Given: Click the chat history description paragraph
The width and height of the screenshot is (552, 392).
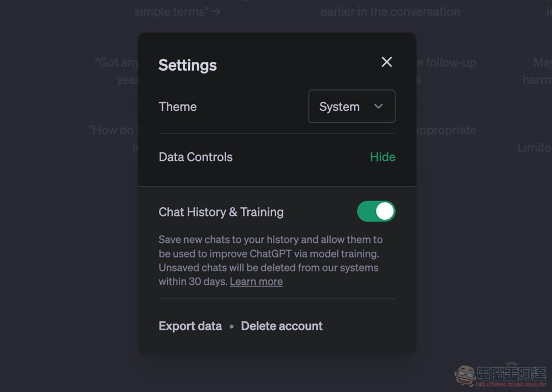Looking at the screenshot, I should (270, 261).
